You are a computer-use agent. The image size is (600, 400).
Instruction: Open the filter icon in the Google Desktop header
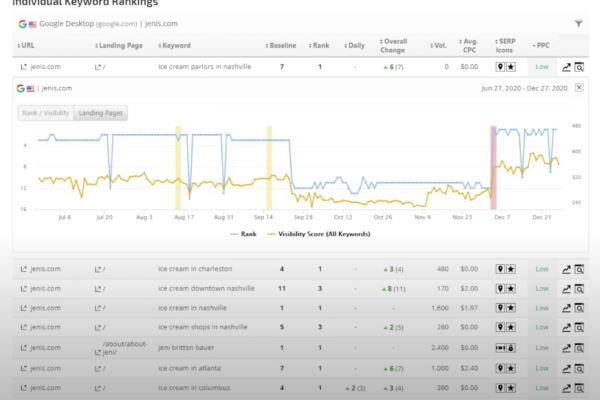point(579,24)
